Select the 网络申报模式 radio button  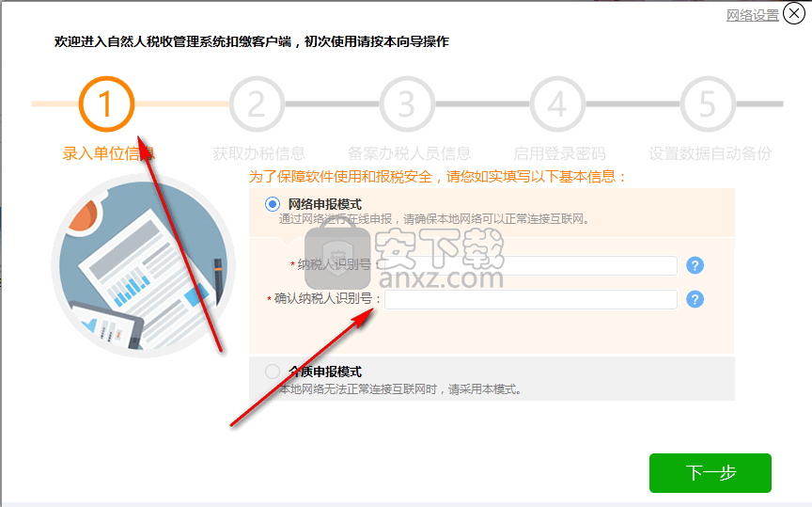pyautogui.click(x=273, y=204)
